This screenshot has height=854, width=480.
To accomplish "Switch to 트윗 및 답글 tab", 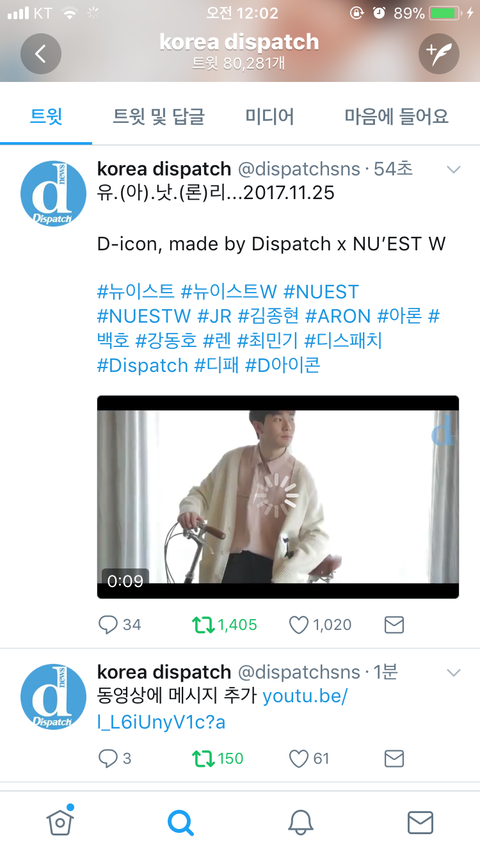I will (159, 116).
